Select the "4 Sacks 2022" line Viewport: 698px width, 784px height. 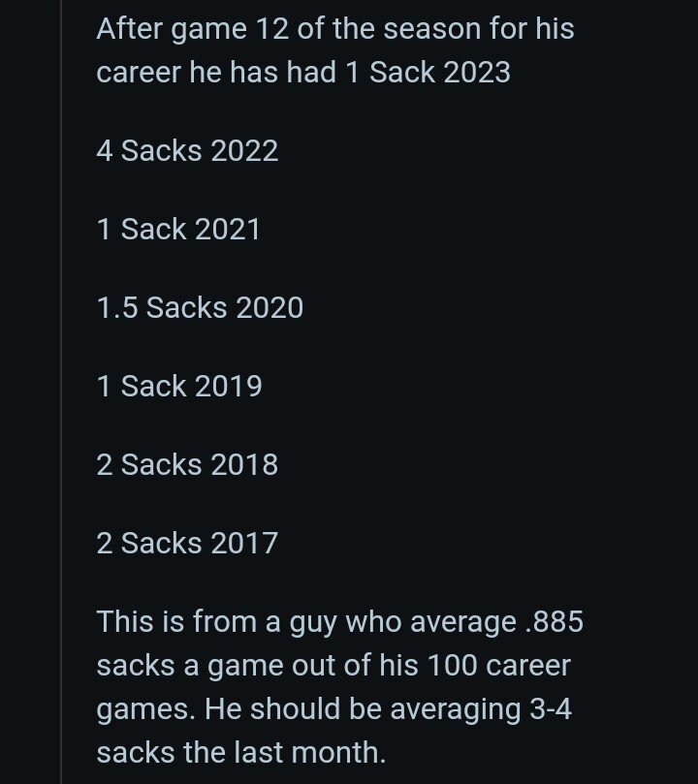pos(187,151)
